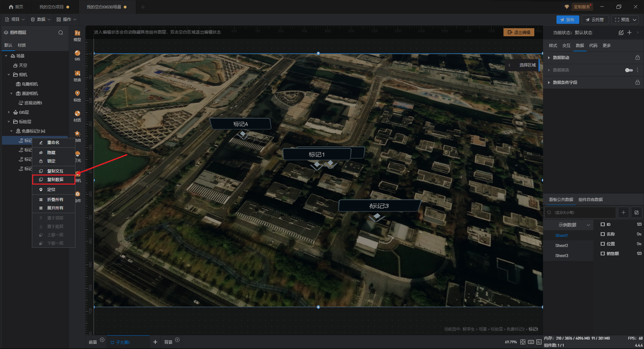Collapse the 标绘层 tree node
644x349 pixels.
[x=9, y=122]
